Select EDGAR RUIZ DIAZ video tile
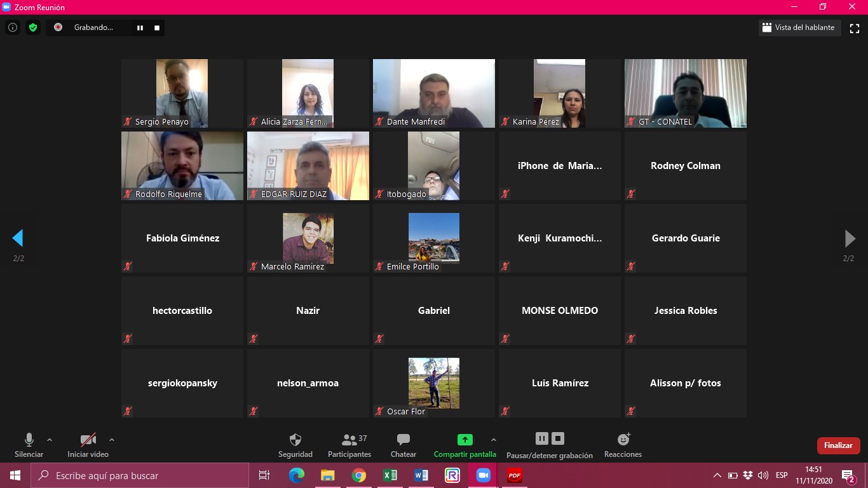The height and width of the screenshot is (488, 868). click(x=308, y=166)
